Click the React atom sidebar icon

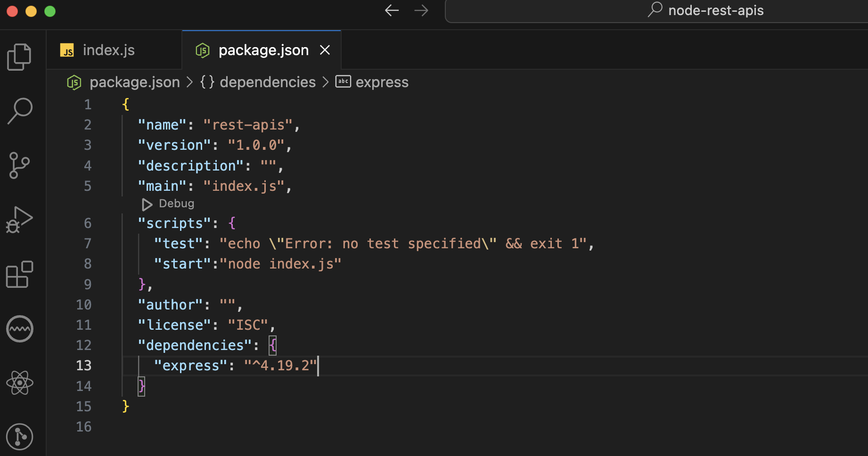tap(19, 383)
